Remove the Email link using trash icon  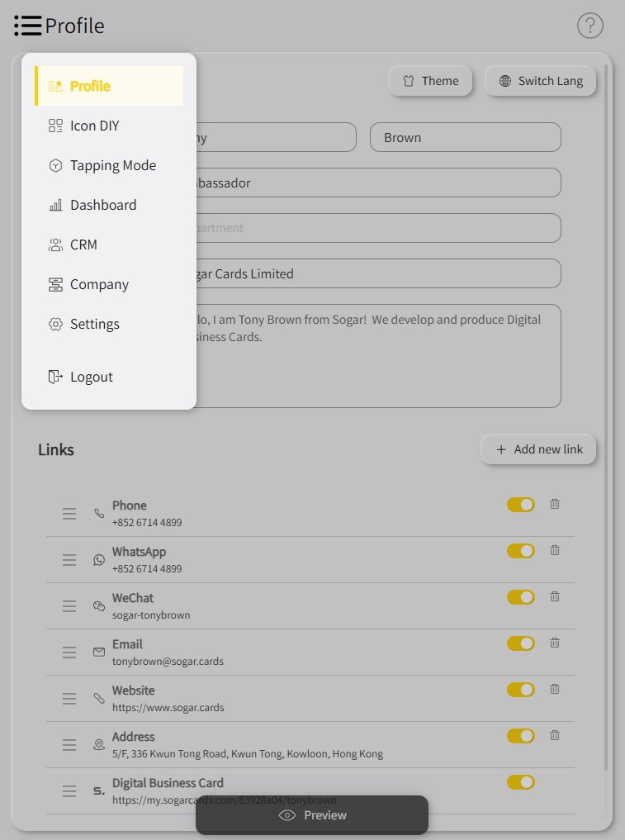point(555,643)
